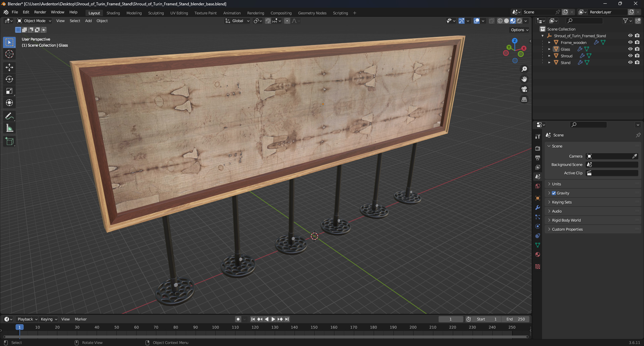Open the Particles properties tab

click(538, 217)
